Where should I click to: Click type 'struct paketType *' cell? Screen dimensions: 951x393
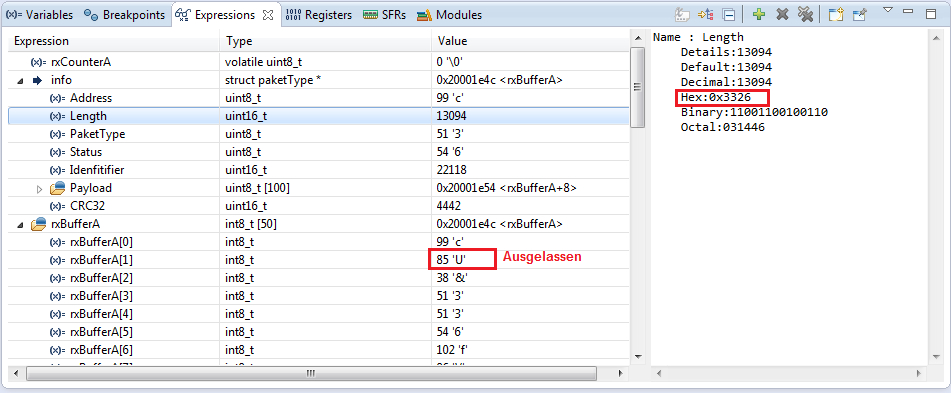coord(325,79)
